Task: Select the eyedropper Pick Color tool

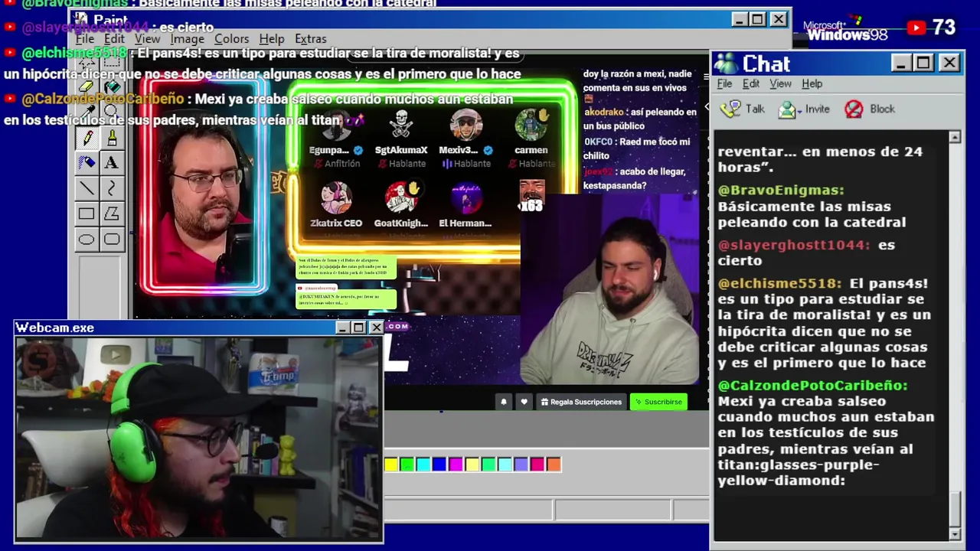Action: click(x=87, y=112)
